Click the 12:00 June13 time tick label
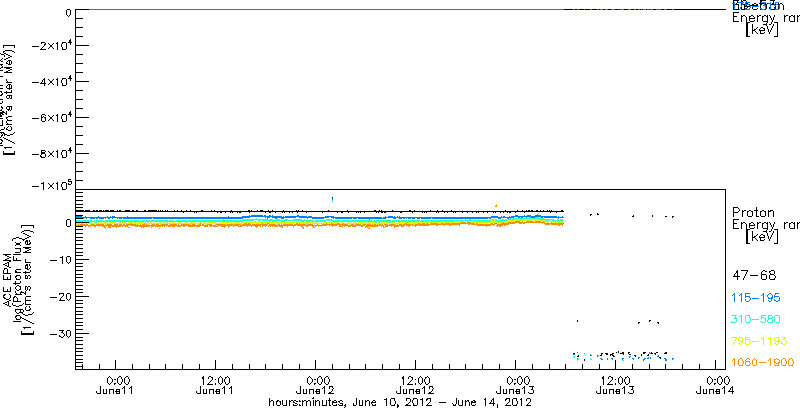The height and width of the screenshot is (410, 800). click(x=616, y=386)
